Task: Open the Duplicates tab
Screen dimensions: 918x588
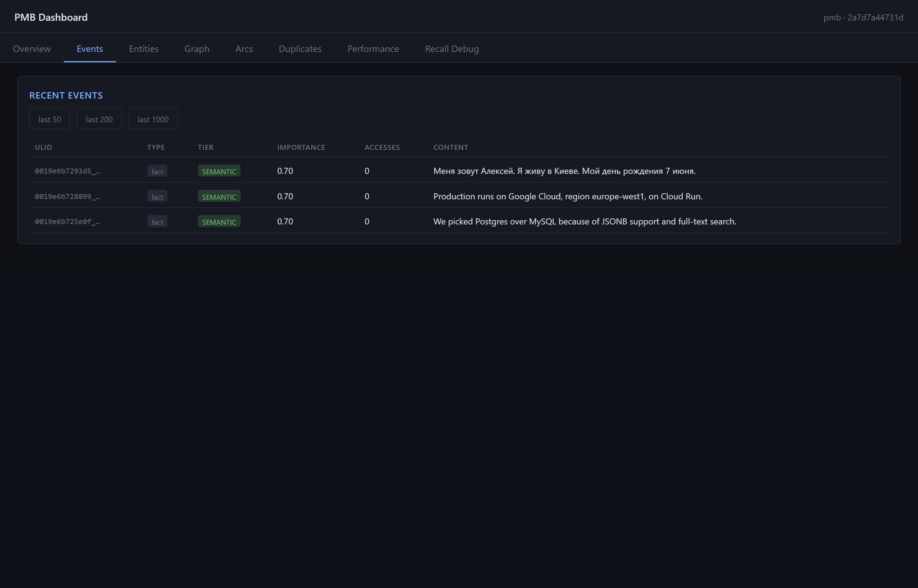Action: coord(300,49)
